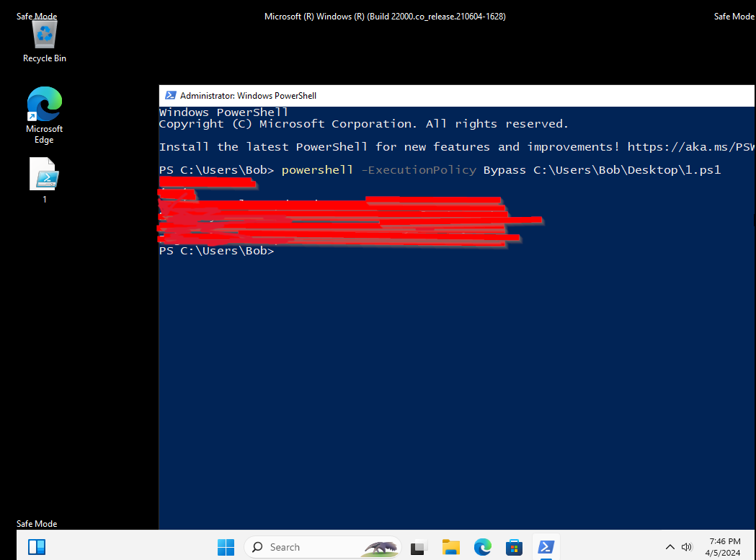This screenshot has width=756, height=560.
Task: Launch Microsoft Edge from the taskbar
Action: tap(483, 547)
